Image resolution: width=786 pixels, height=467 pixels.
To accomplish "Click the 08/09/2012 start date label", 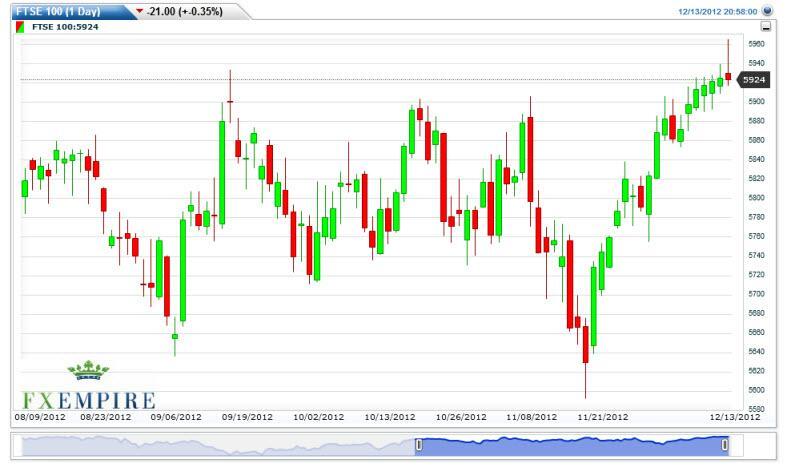I will (38, 417).
